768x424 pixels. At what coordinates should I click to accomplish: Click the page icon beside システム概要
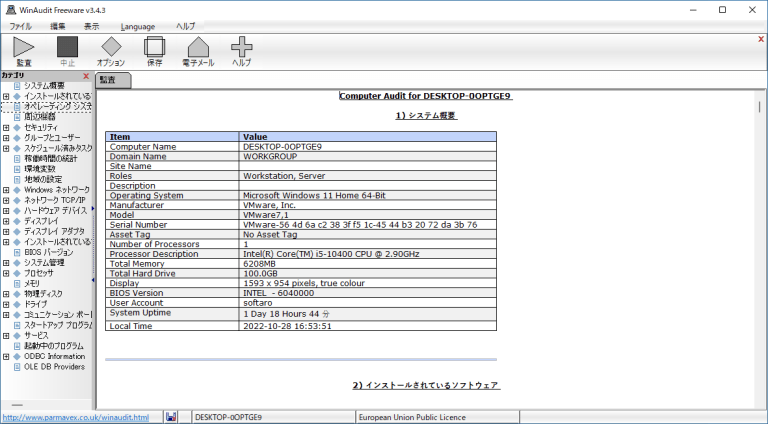pyautogui.click(x=17, y=86)
